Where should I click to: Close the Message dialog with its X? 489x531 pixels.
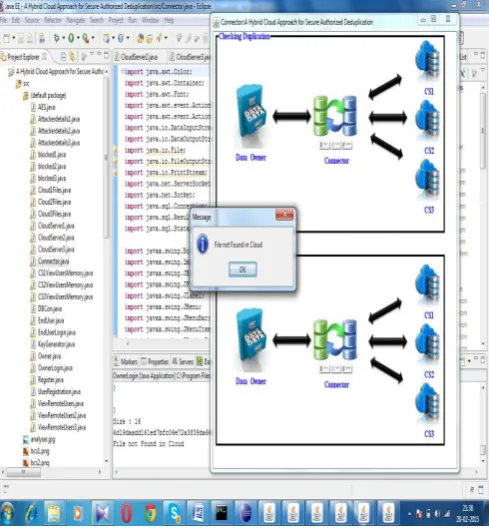[x=284, y=215]
